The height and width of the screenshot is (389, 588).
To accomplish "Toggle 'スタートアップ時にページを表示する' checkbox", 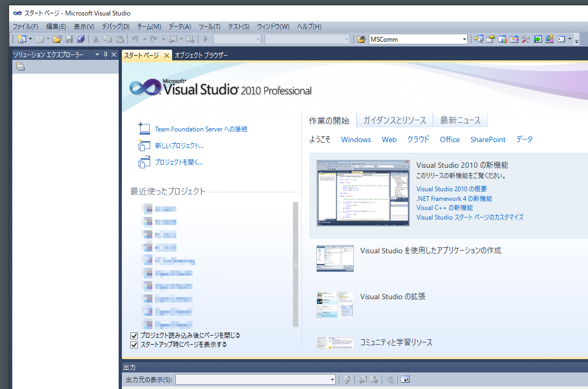I will tap(134, 345).
